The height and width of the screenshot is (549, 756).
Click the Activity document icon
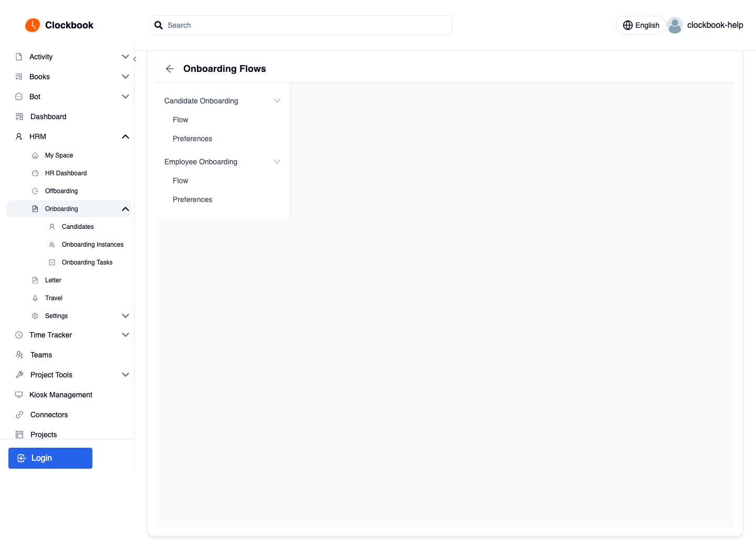pos(19,57)
